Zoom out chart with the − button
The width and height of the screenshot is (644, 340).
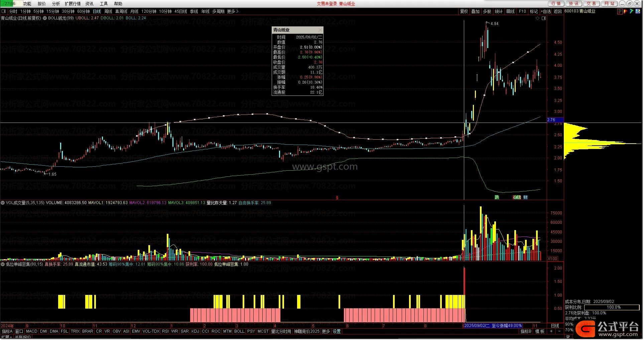click(559, 331)
